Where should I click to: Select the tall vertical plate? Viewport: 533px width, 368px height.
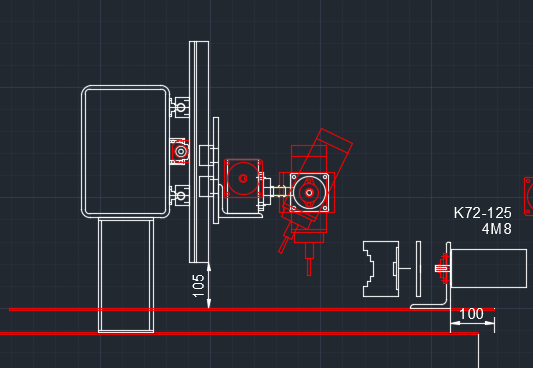click(199, 152)
